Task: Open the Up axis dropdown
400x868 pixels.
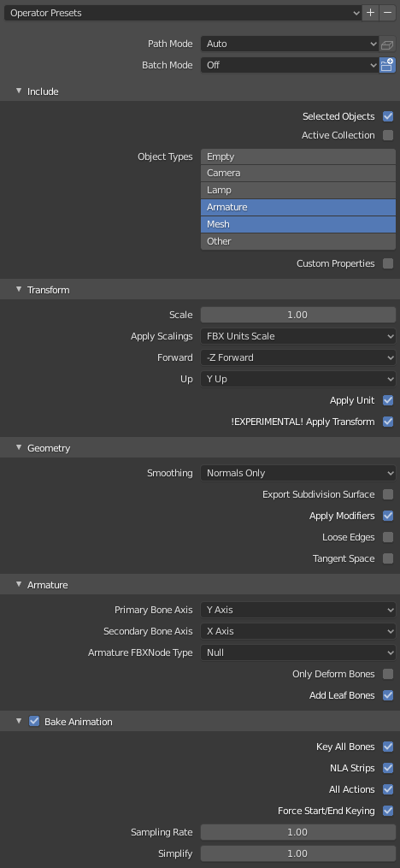Action: [x=298, y=379]
